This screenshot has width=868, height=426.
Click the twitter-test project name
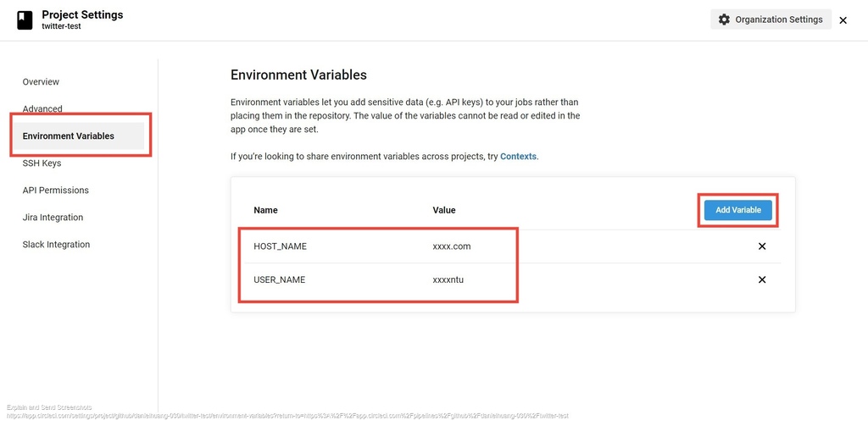[61, 27]
